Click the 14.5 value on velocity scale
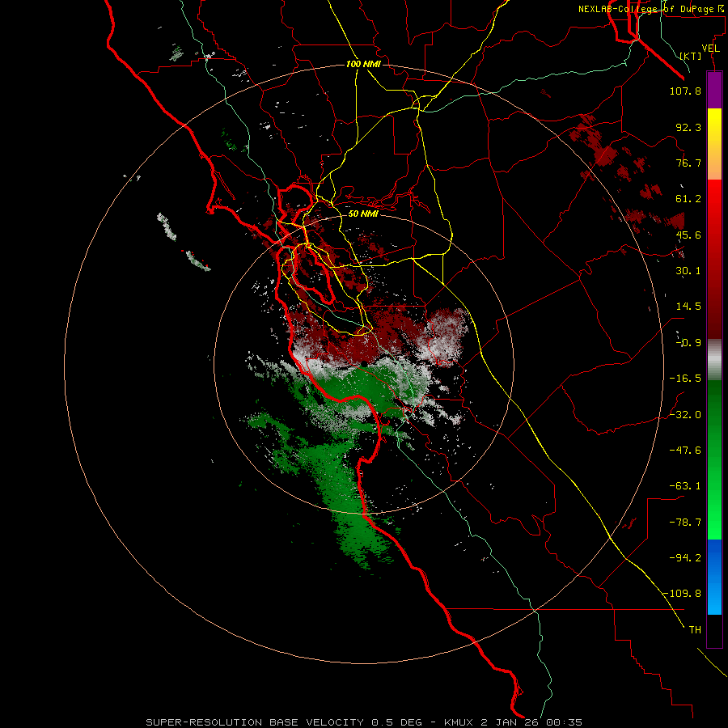This screenshot has height=728, width=728. 688,307
